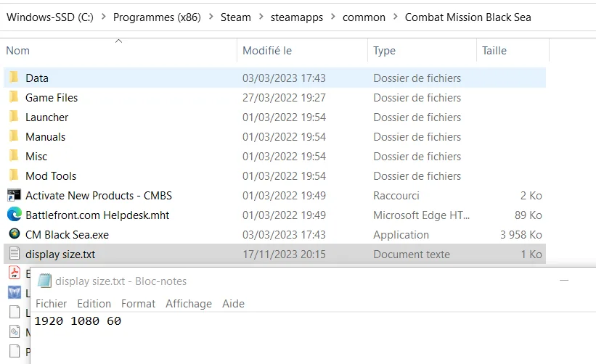
Task: Select Activate New Products - CMBS file name
Action: tap(99, 196)
